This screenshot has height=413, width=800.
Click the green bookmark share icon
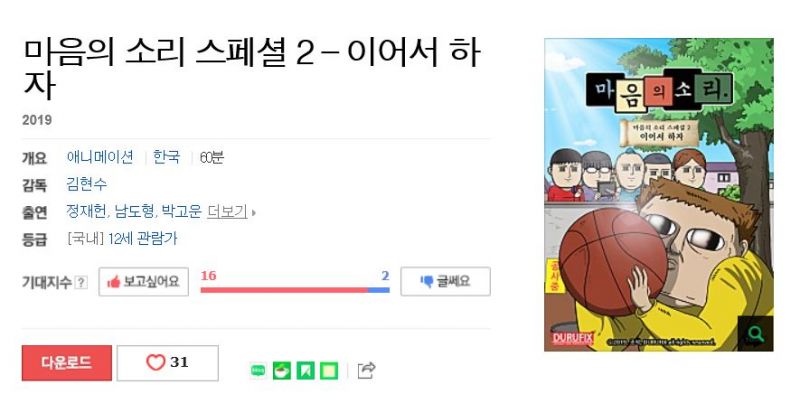click(306, 370)
